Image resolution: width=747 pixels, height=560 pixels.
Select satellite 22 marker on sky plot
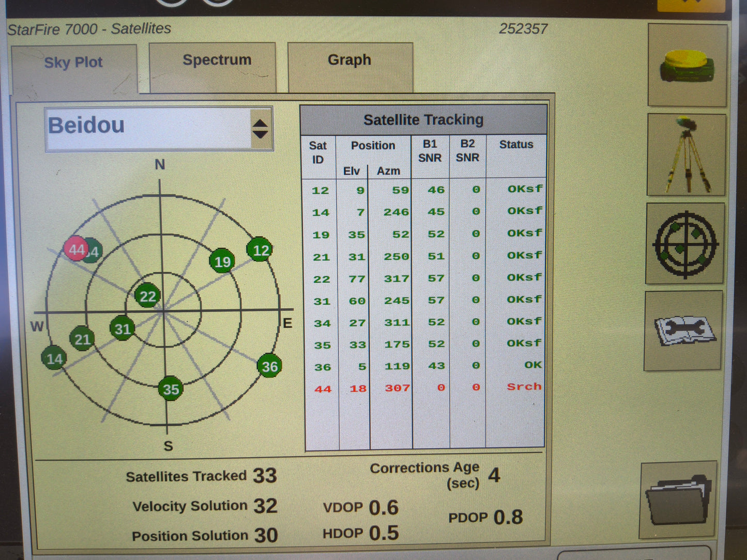tap(147, 296)
